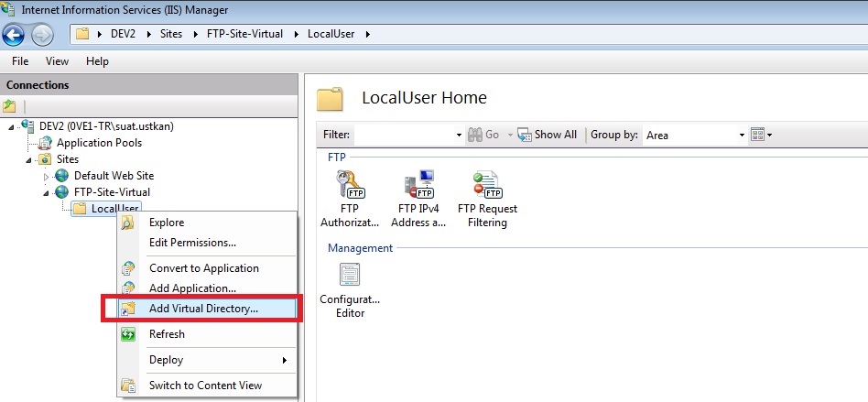Click FTP-Site-Virtual in the breadcrumb
The height and width of the screenshot is (402, 868).
244,34
